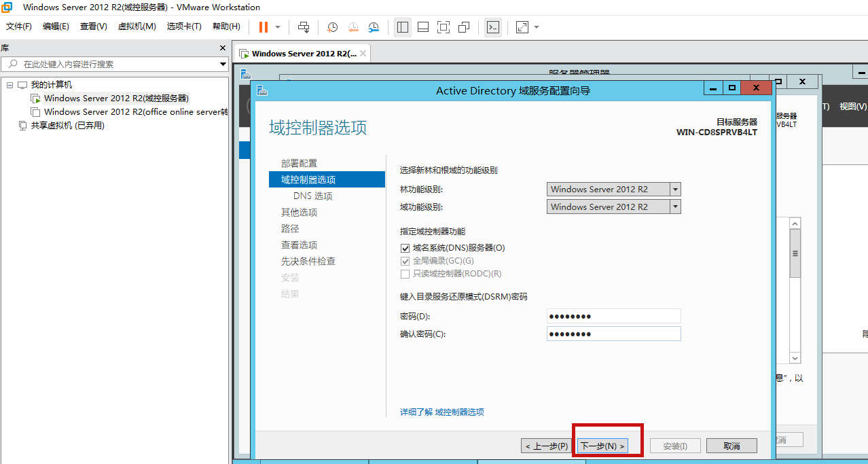Select 先决条件检查 wizard step
Image resolution: width=868 pixels, height=464 pixels.
point(308,262)
